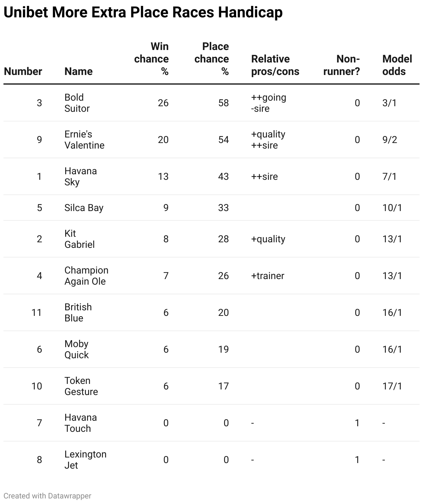The width and height of the screenshot is (423, 504).
Task: Click the Ernie's Valentine row name
Action: [84, 140]
